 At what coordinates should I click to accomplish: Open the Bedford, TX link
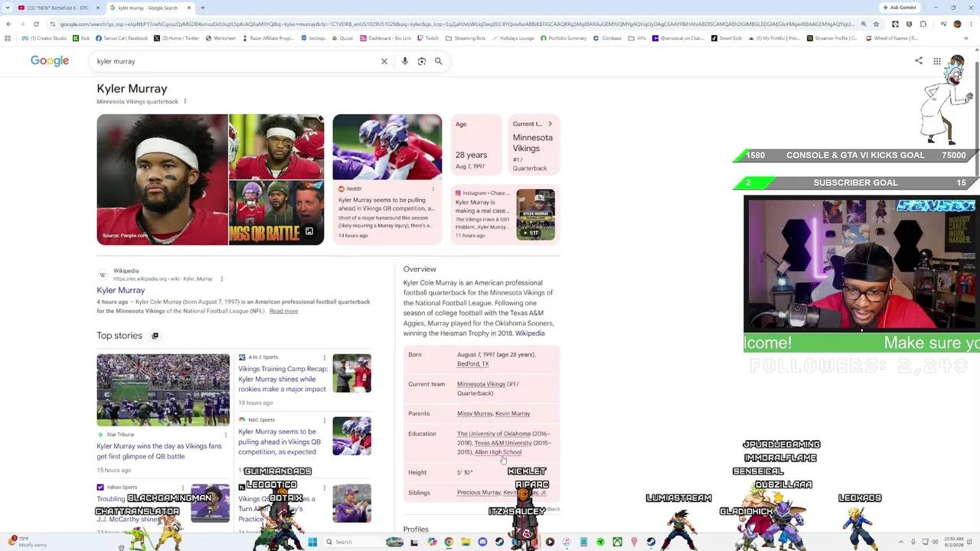click(x=472, y=364)
